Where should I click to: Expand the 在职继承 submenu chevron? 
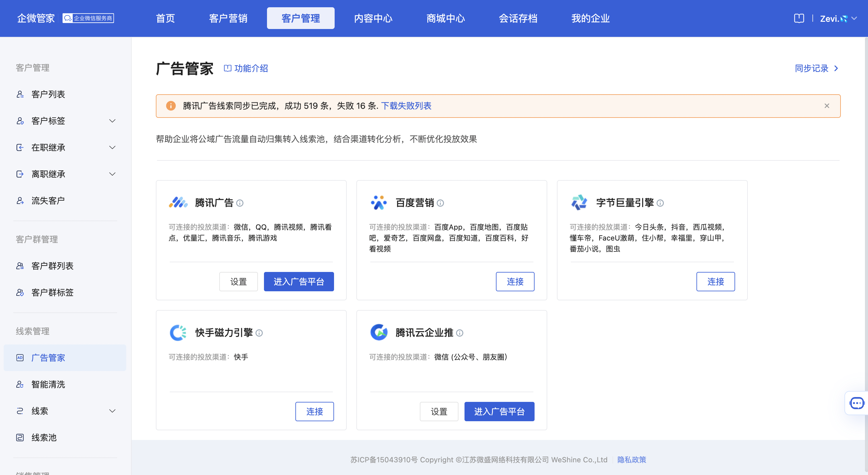(x=112, y=148)
